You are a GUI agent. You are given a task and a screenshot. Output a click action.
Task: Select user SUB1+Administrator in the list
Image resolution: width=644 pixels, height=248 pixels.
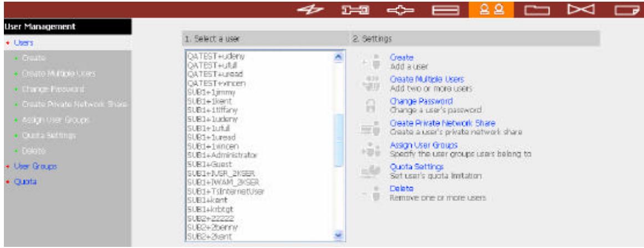[222, 156]
